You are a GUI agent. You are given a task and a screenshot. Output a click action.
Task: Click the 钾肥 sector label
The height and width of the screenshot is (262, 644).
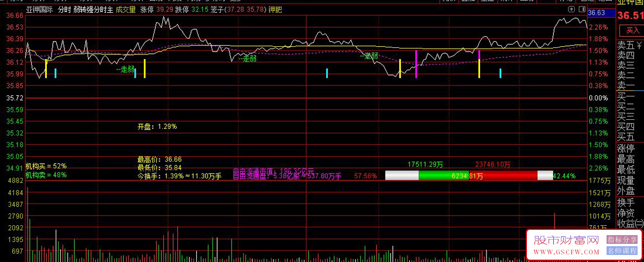click(x=275, y=10)
